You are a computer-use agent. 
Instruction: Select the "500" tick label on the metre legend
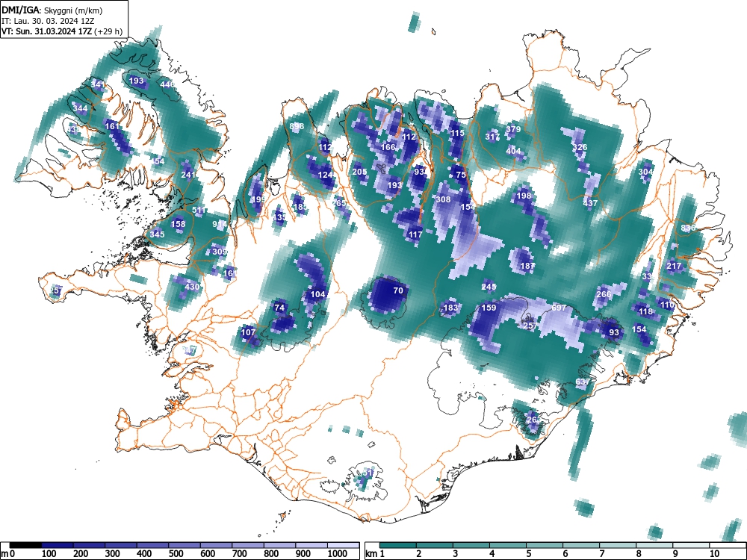click(x=176, y=554)
